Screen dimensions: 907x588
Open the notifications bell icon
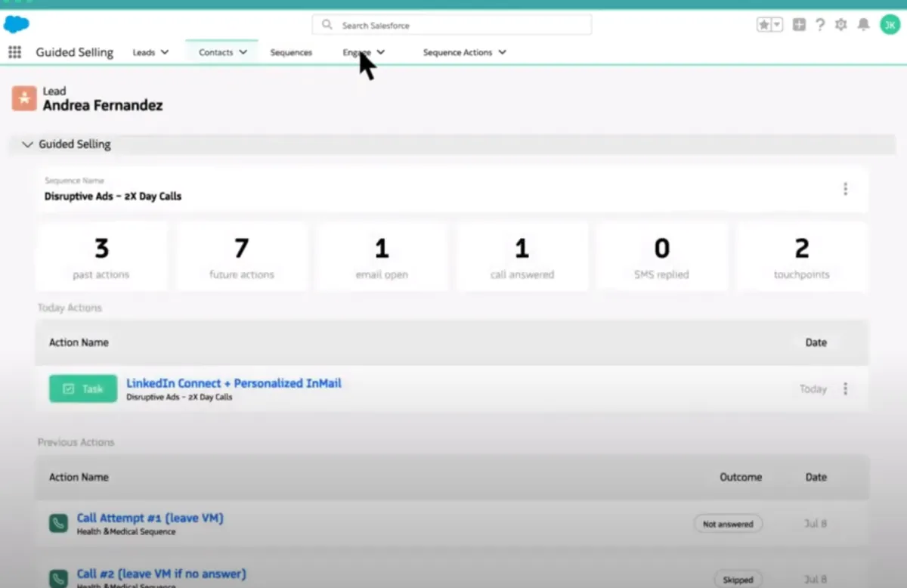point(863,25)
